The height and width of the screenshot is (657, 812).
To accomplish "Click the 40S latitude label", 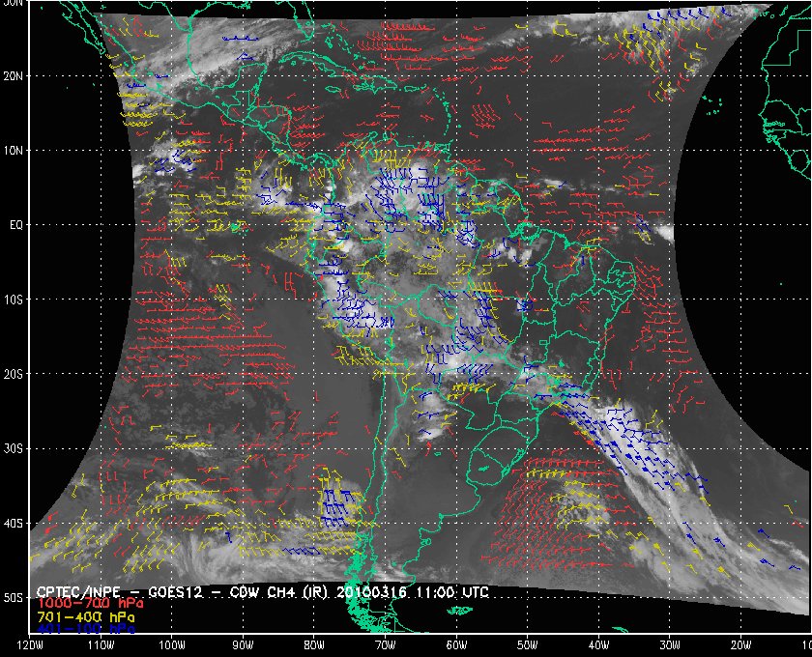I will coord(14,523).
